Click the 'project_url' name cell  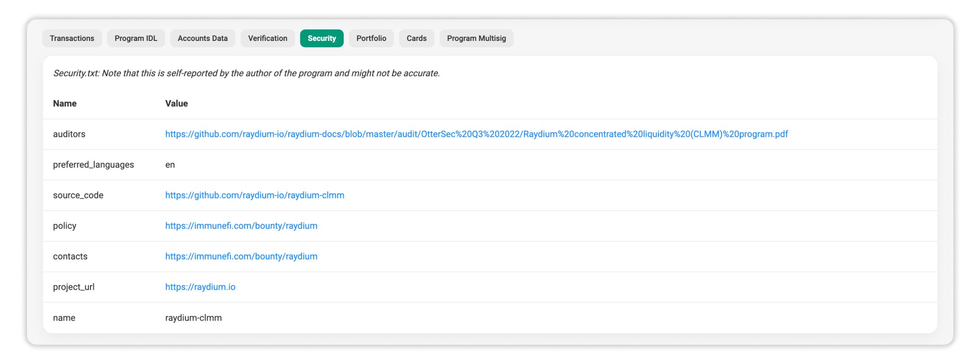tap(74, 287)
